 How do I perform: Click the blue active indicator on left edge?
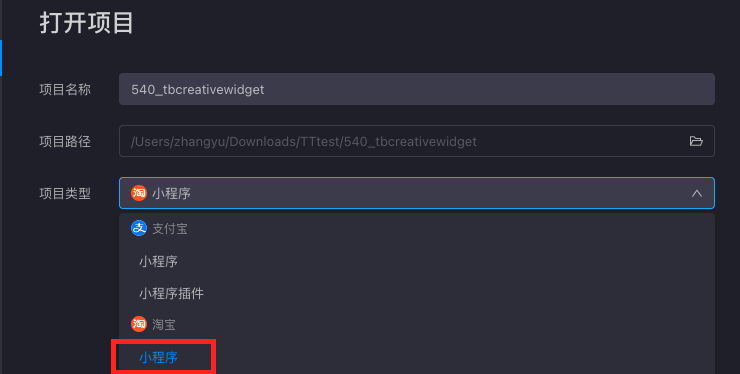(1, 58)
